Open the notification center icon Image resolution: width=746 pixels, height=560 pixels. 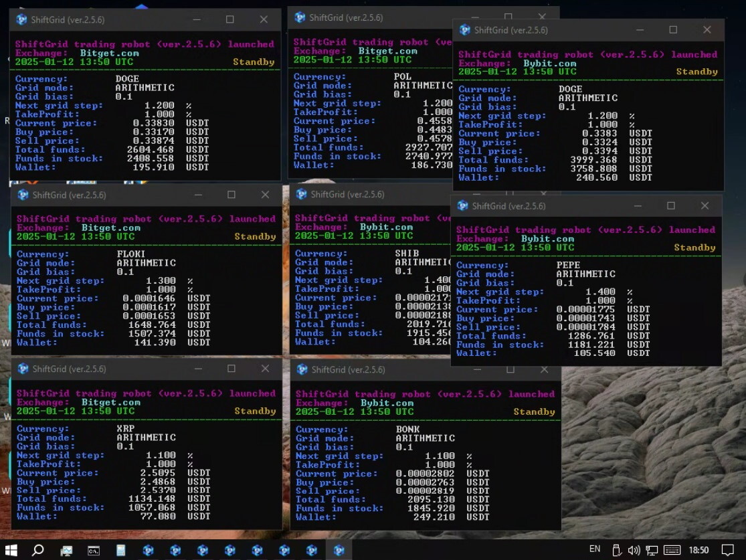(x=727, y=551)
